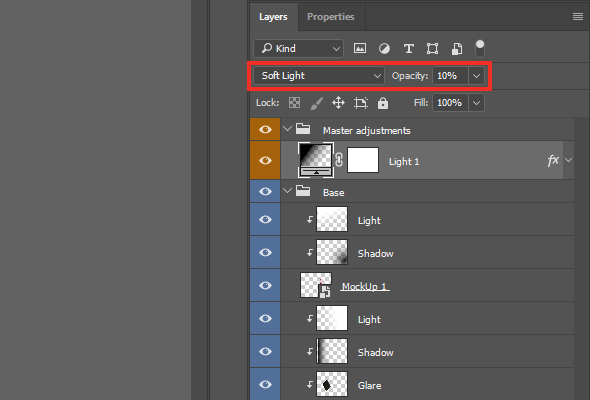Filter for adjustment layers icon

coord(384,49)
